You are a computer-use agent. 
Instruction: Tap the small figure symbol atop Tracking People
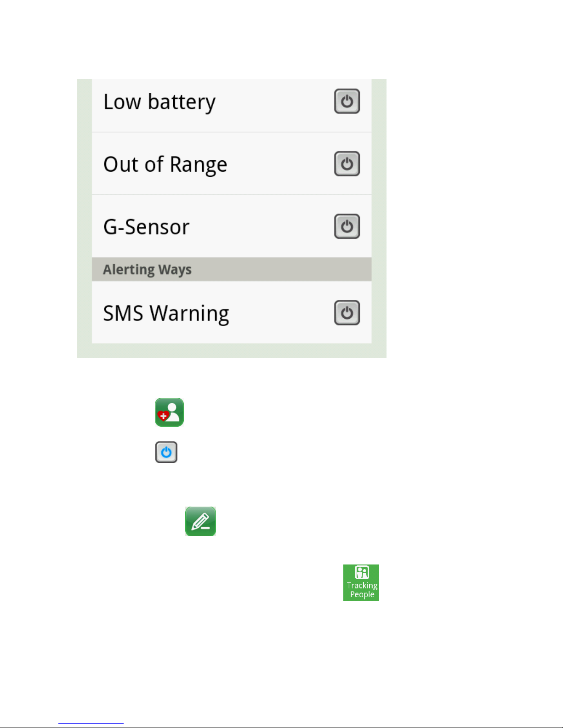coord(362,572)
